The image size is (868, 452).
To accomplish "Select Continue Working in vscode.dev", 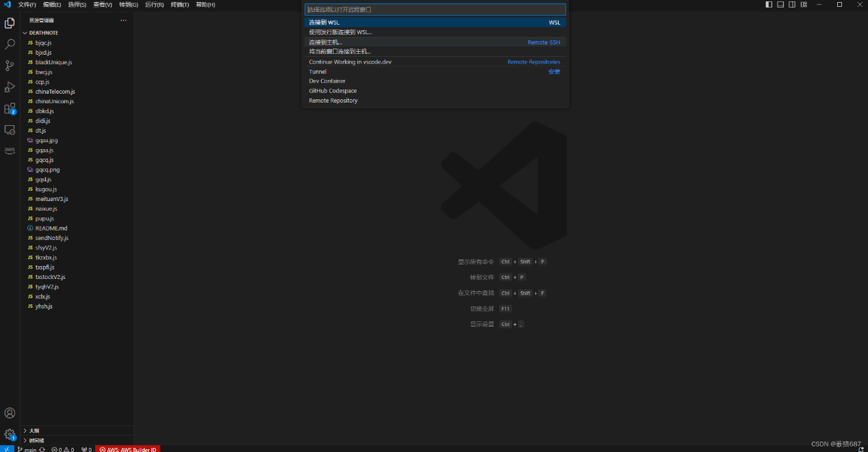I will click(435, 62).
